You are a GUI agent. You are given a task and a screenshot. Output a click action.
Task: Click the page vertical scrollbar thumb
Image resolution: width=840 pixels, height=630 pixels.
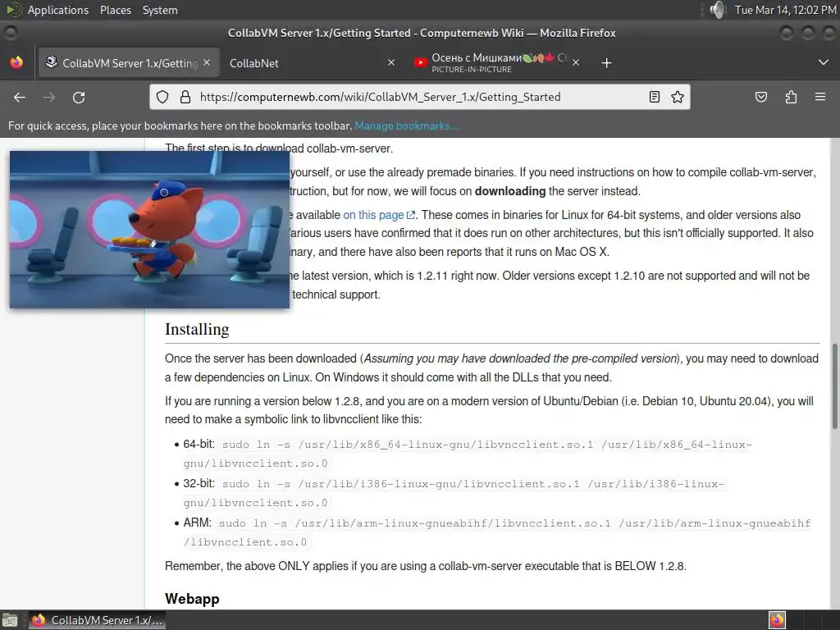pyautogui.click(x=834, y=386)
